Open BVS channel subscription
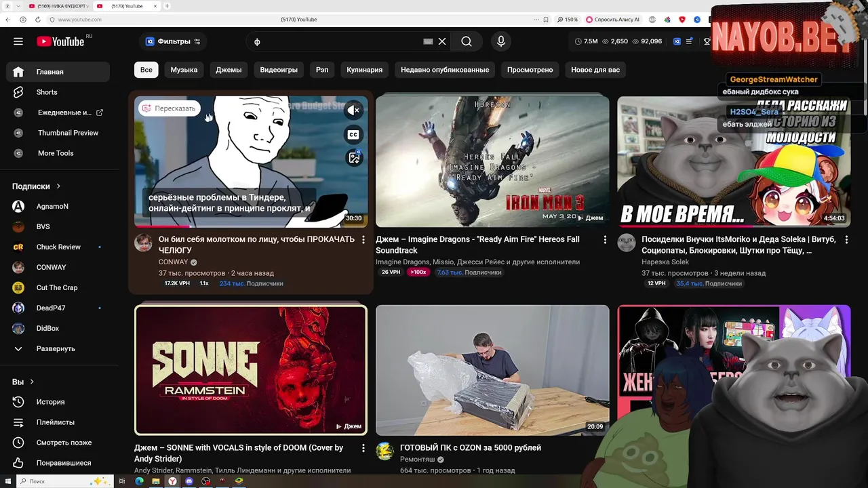Image resolution: width=868 pixels, height=488 pixels. coord(58,226)
